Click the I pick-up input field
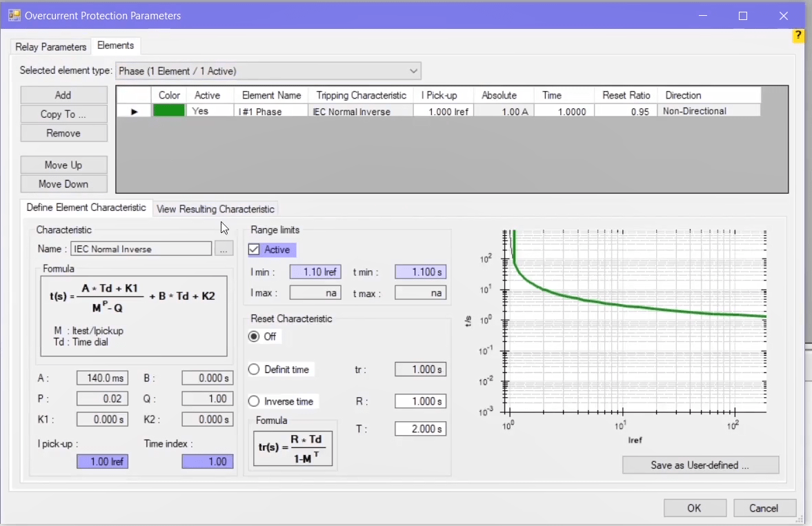The width and height of the screenshot is (812, 526). pyautogui.click(x=102, y=462)
